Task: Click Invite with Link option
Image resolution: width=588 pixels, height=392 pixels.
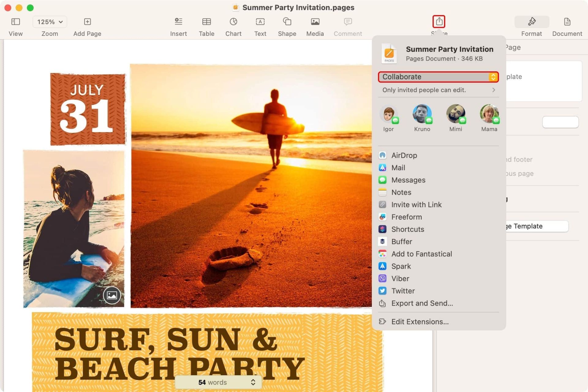Action: pos(417,204)
